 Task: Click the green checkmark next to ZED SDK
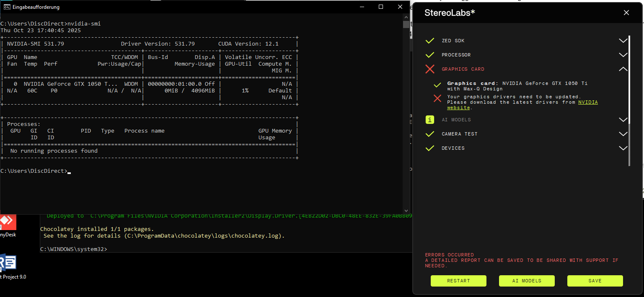click(x=429, y=41)
